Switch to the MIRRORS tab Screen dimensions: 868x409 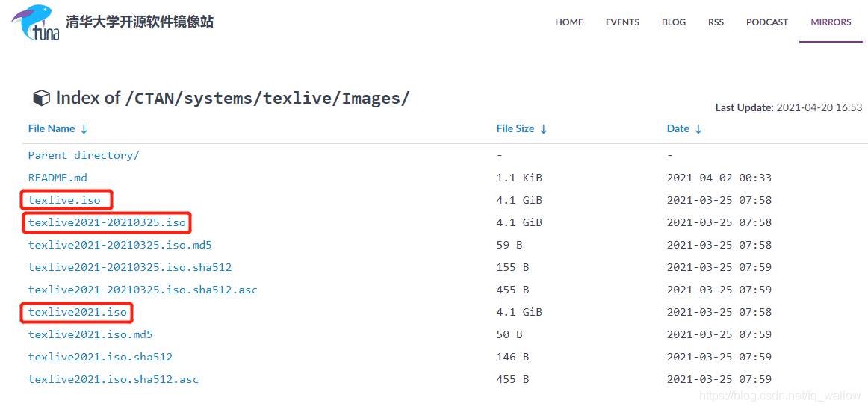point(831,22)
